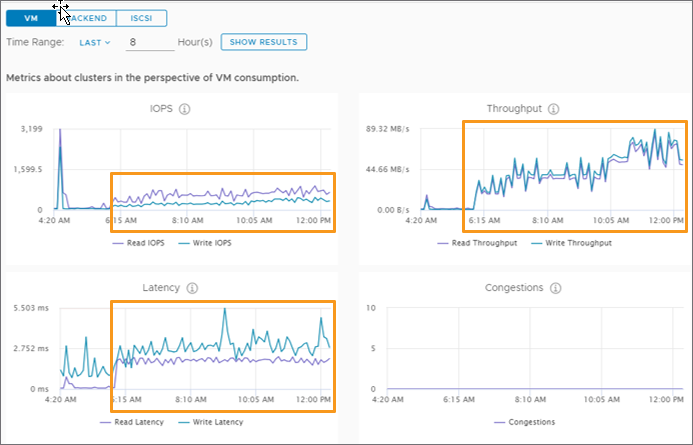Click the info icon next to IOPS
Viewport: 693px width, 445px height.
185,109
